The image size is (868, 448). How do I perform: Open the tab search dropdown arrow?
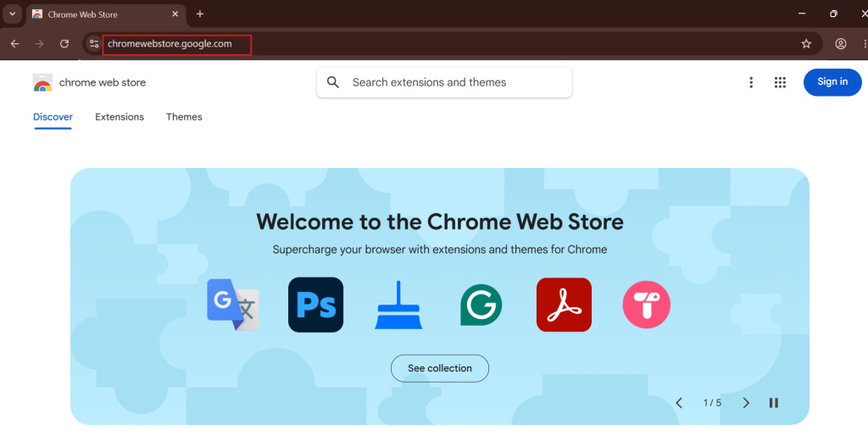pyautogui.click(x=12, y=14)
